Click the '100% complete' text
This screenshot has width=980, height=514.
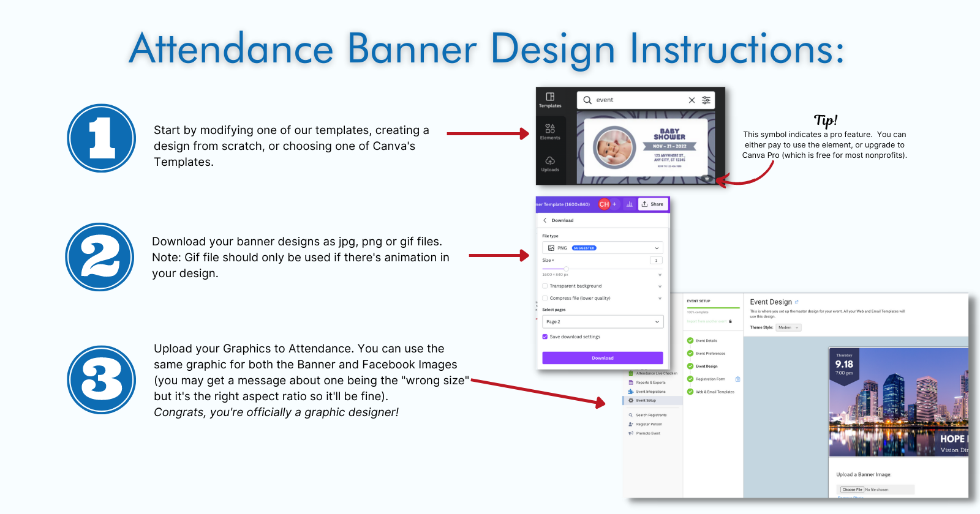click(698, 312)
